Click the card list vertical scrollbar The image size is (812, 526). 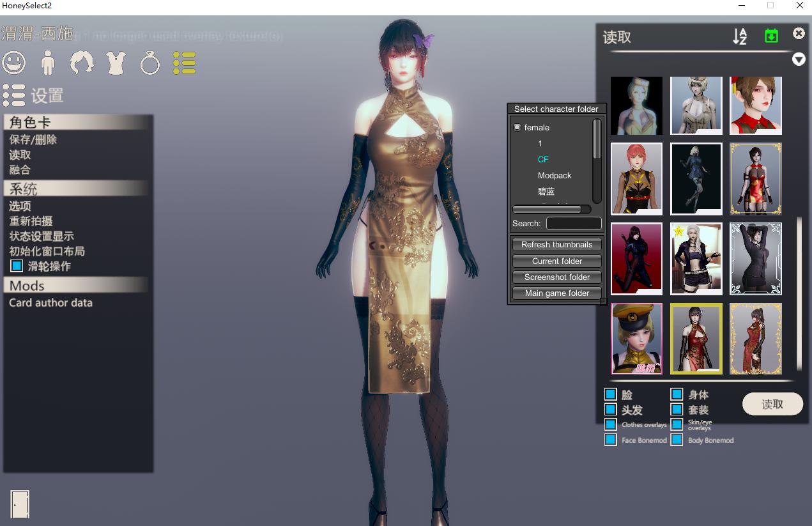click(799, 294)
